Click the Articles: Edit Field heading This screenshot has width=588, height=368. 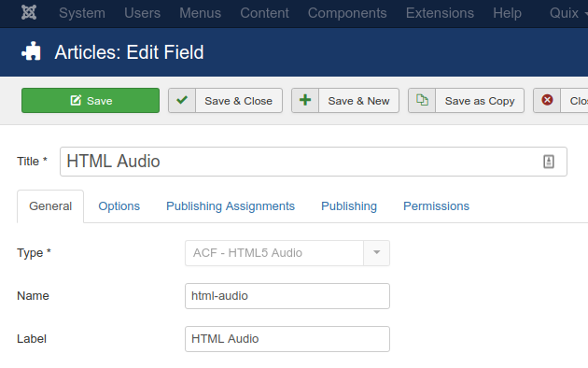pyautogui.click(x=129, y=52)
